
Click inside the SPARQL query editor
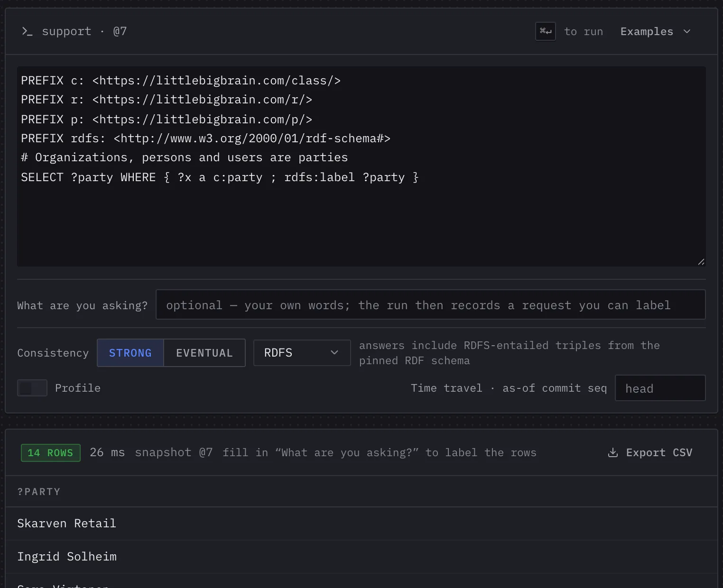pyautogui.click(x=361, y=166)
